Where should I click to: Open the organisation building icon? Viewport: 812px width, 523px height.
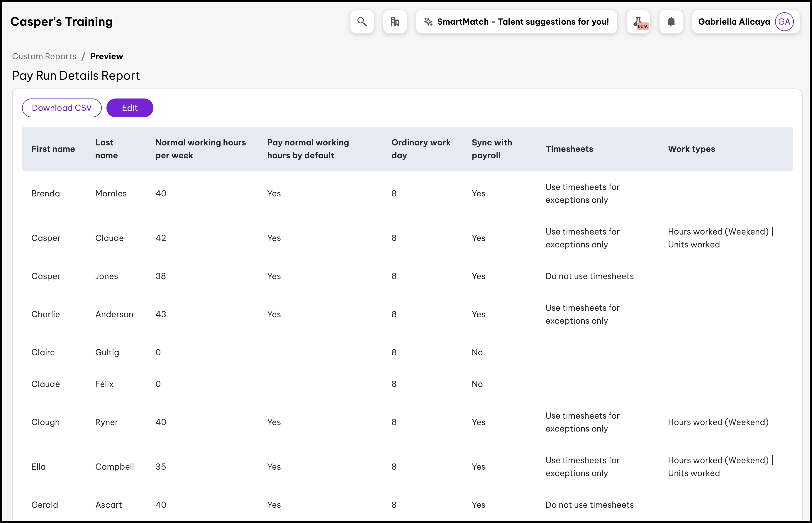click(x=395, y=22)
